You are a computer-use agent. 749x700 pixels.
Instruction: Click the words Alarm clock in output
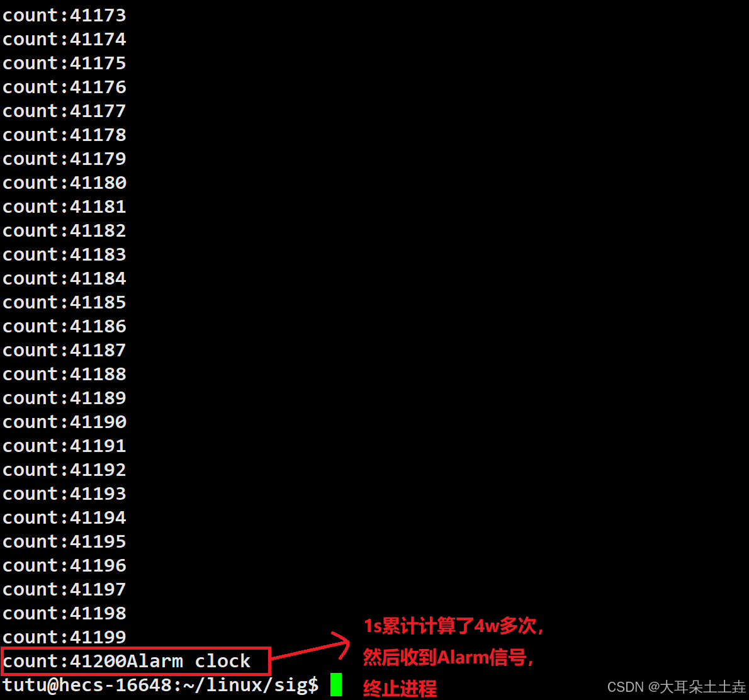tap(188, 662)
